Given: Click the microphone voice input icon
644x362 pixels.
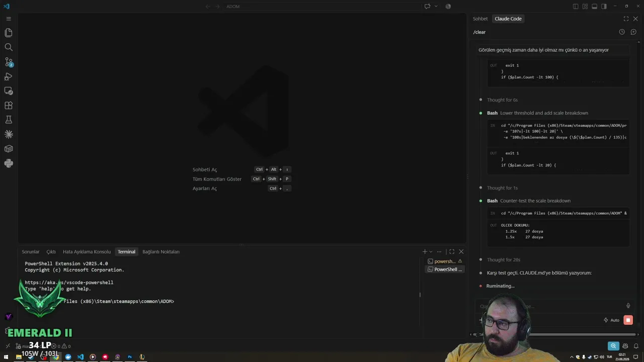Looking at the screenshot, I should [x=628, y=306].
